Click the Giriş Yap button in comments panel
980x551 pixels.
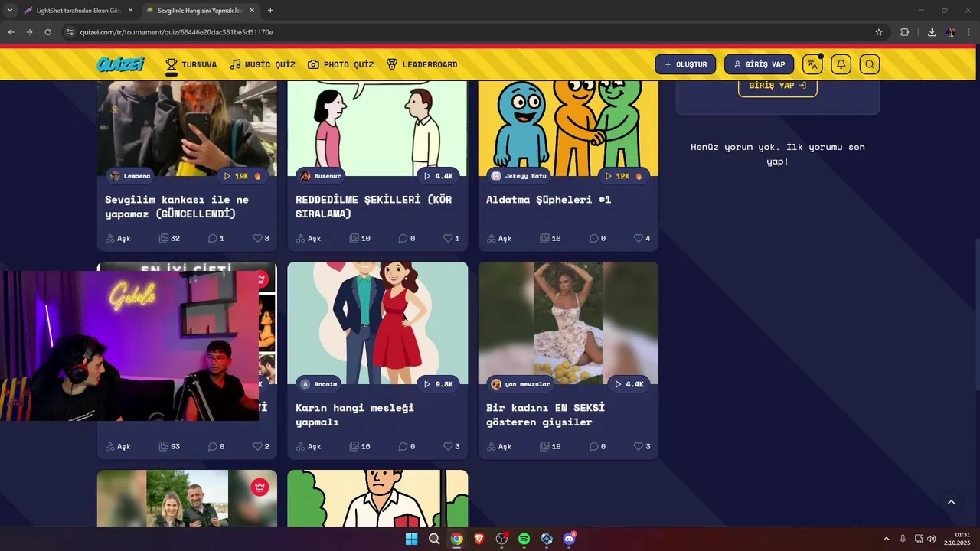tap(777, 86)
